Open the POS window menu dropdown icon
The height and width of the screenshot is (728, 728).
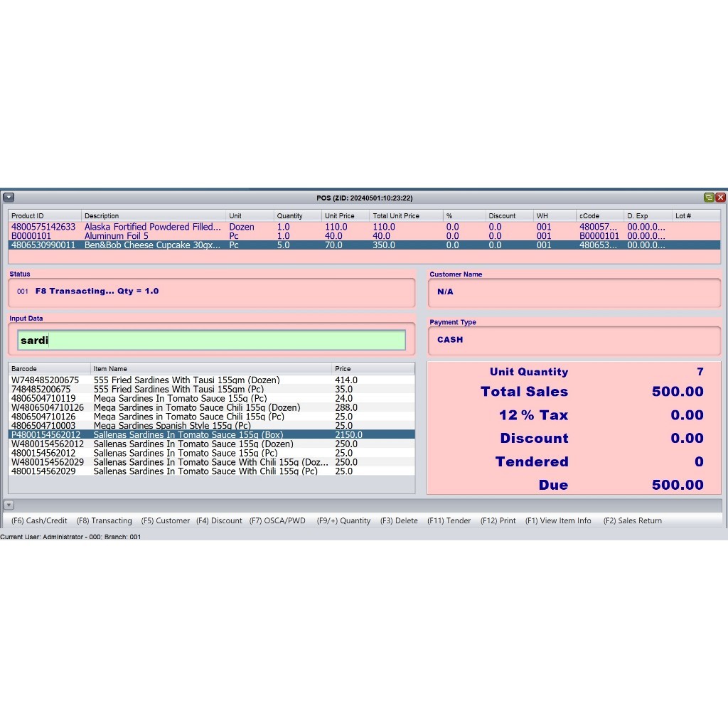[x=9, y=198]
